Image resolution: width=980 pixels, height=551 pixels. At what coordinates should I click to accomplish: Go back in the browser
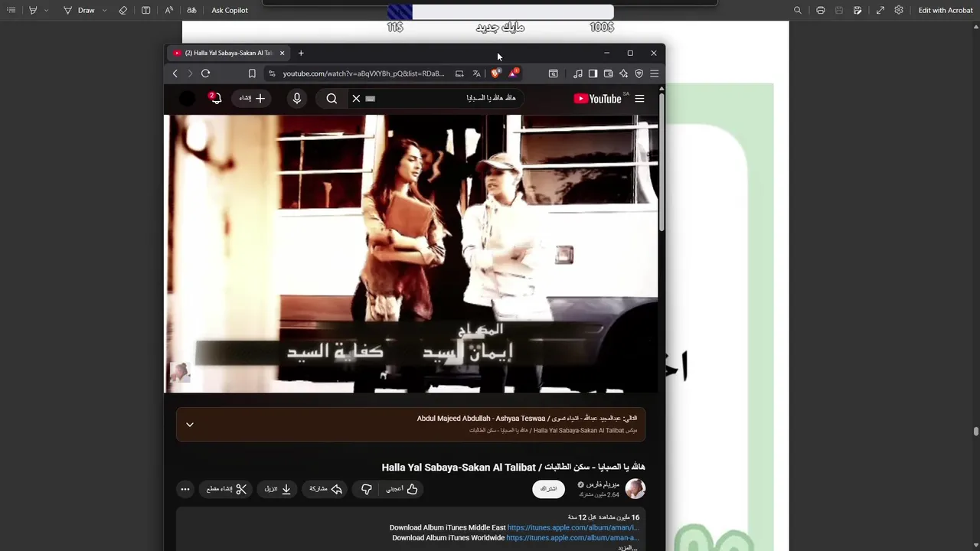(x=175, y=73)
